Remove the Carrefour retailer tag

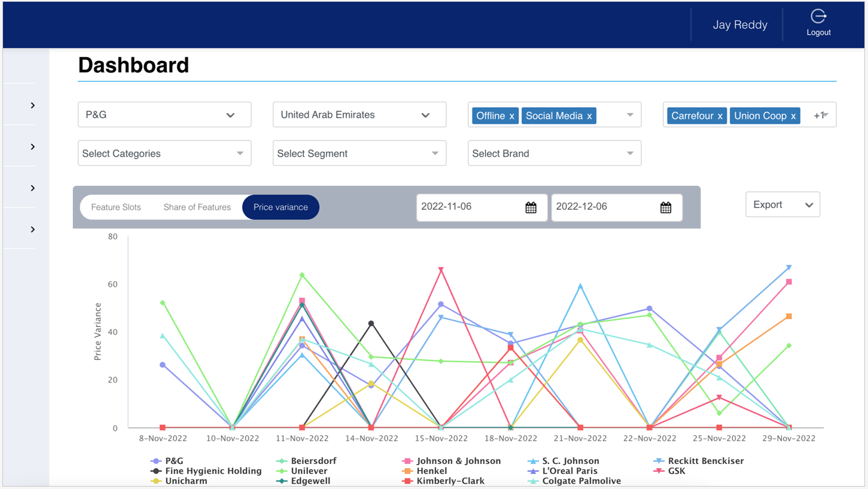pyautogui.click(x=720, y=116)
